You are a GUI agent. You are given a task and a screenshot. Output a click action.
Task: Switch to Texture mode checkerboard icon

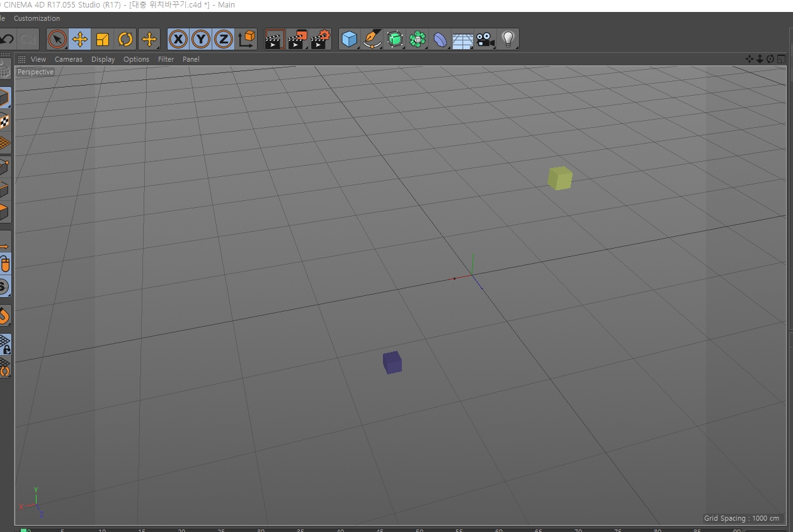[x=5, y=121]
